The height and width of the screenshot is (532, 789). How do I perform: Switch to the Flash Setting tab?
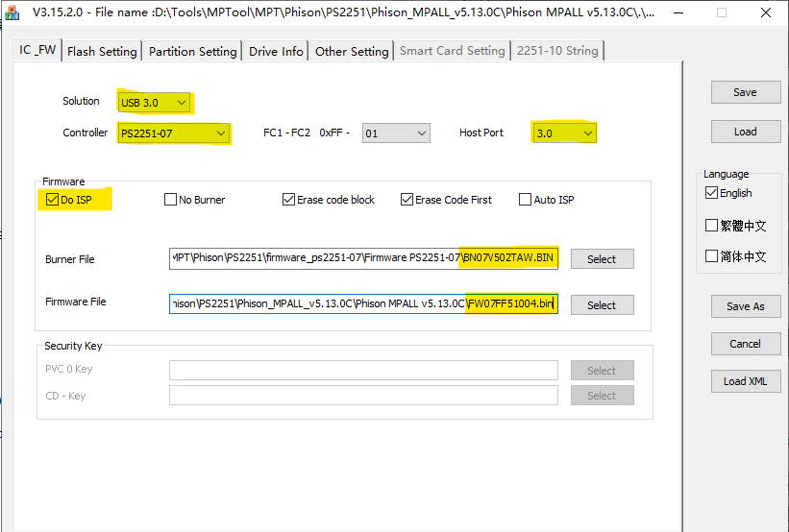(102, 51)
